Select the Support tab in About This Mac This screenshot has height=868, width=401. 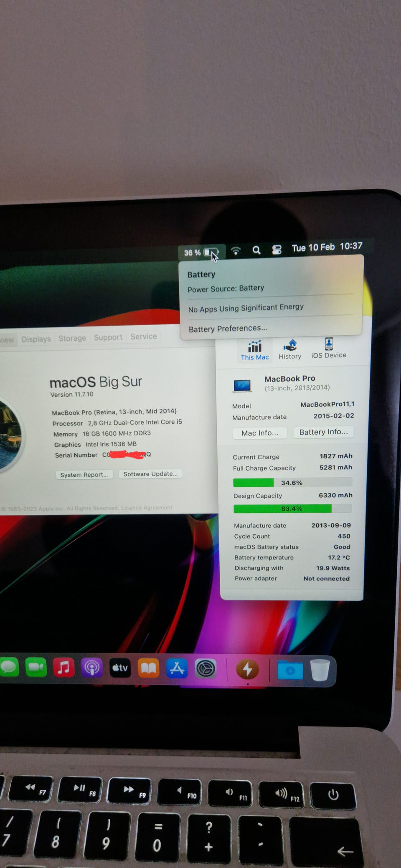click(108, 337)
